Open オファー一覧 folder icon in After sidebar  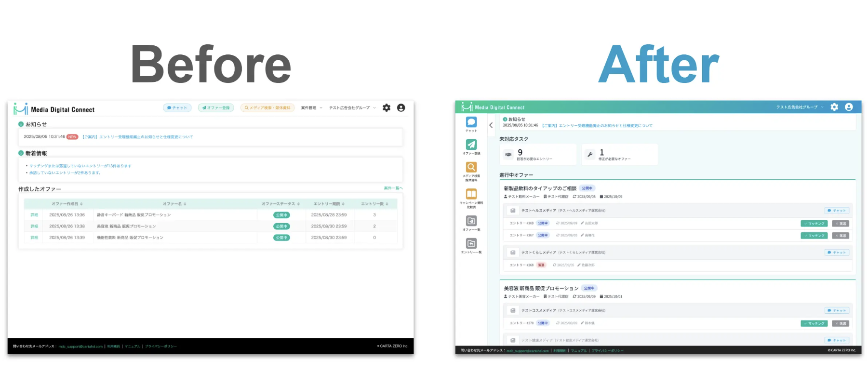(471, 221)
